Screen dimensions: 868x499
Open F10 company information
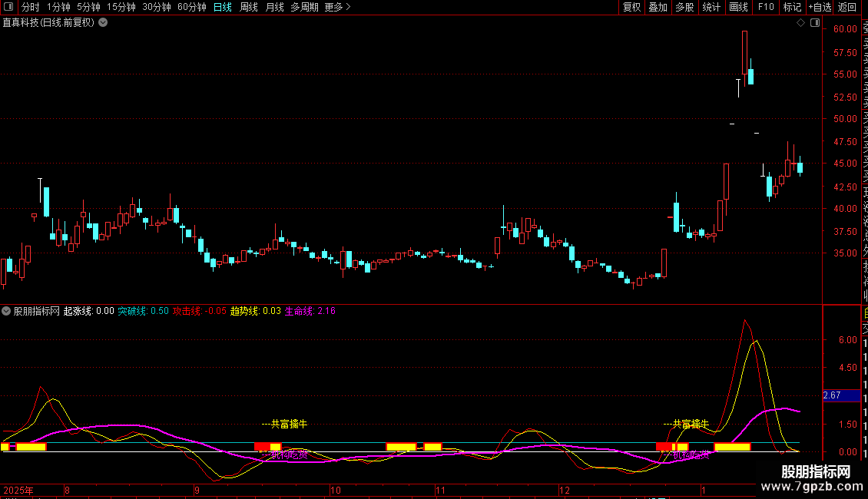(x=765, y=7)
